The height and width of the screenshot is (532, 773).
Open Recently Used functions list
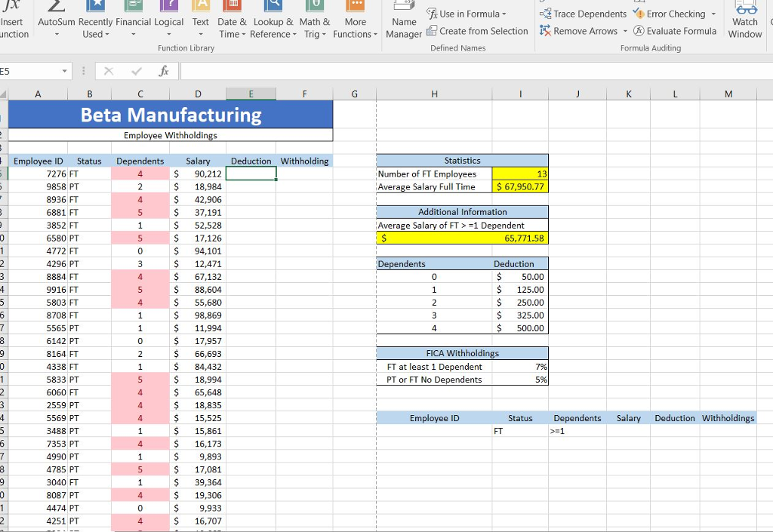click(x=96, y=20)
